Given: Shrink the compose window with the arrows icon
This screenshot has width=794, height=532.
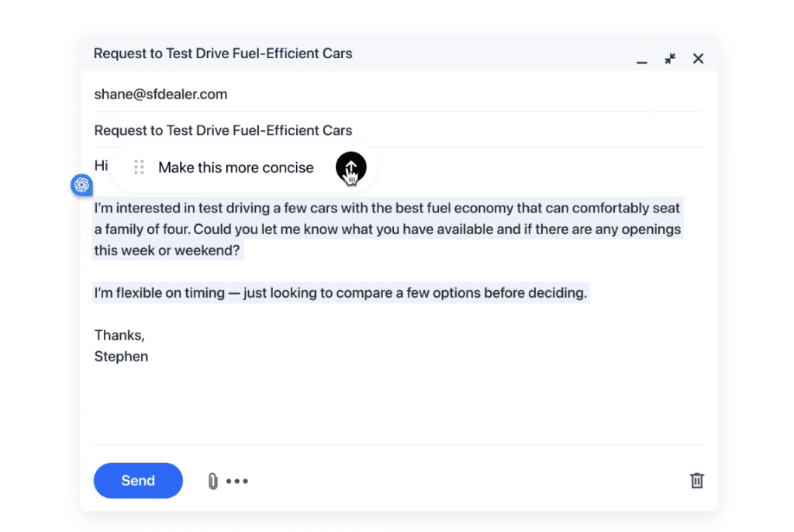Looking at the screenshot, I should [x=670, y=59].
